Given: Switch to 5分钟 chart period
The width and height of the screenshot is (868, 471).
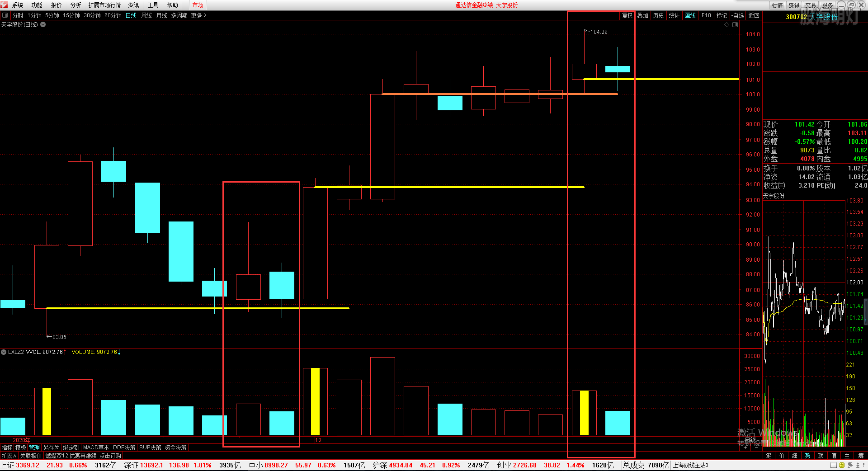Looking at the screenshot, I should (52, 15).
